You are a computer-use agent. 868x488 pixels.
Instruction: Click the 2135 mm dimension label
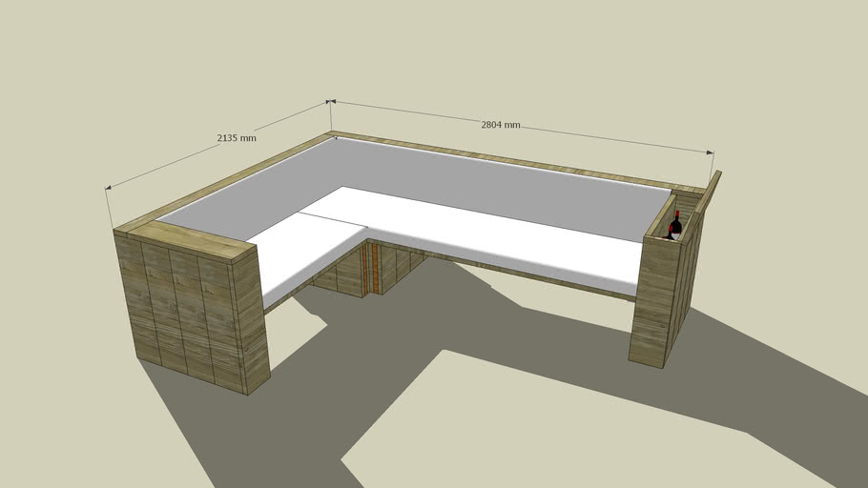coord(237,138)
